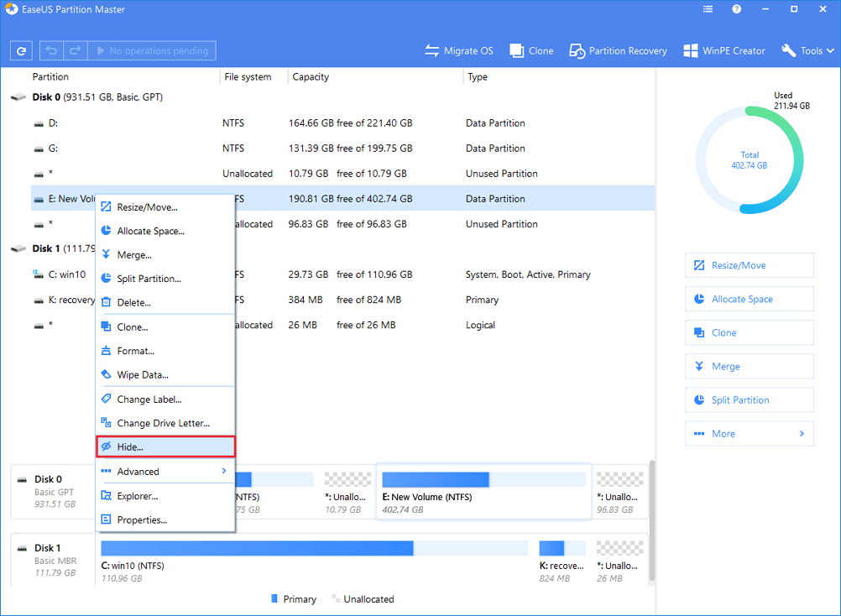Select the 26 MB unallocated block in the disk map

619,561
